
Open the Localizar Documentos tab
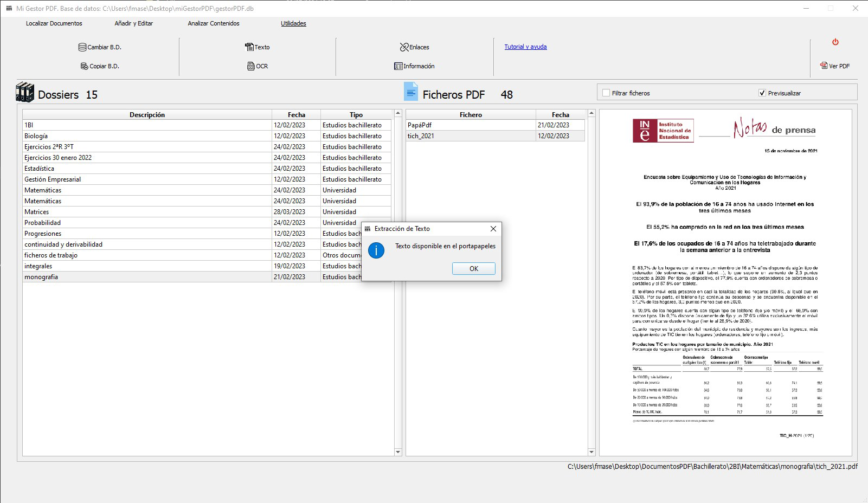coord(54,23)
